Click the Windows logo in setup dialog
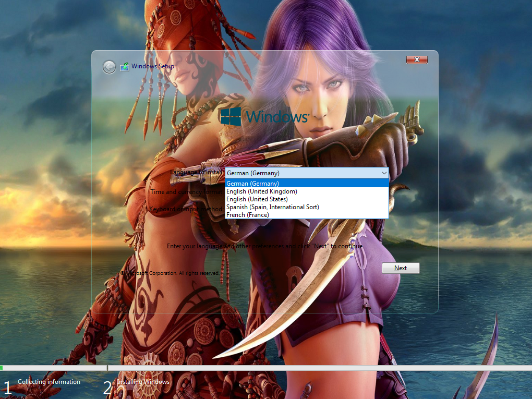Viewport: 532px width, 399px height. (264, 116)
